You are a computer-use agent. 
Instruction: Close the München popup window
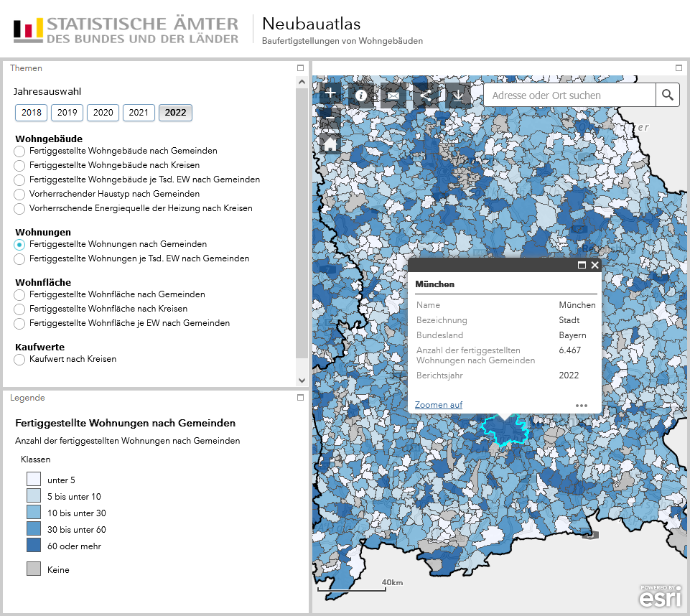tap(595, 266)
